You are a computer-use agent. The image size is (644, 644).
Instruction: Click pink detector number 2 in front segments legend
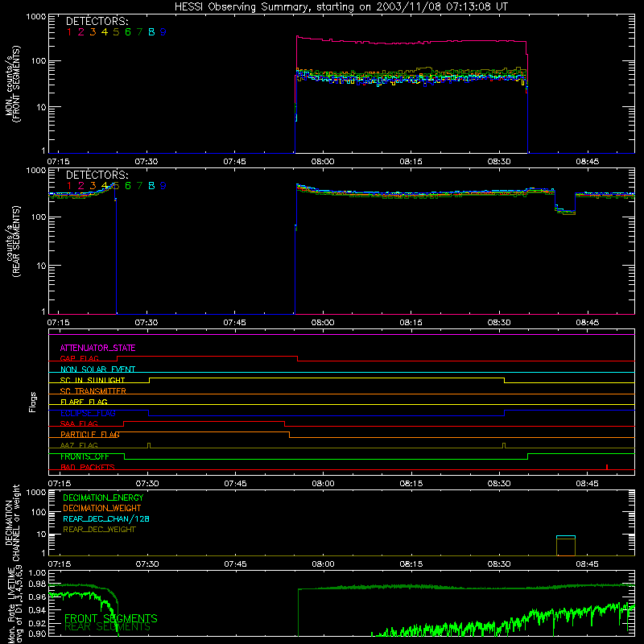[81, 32]
